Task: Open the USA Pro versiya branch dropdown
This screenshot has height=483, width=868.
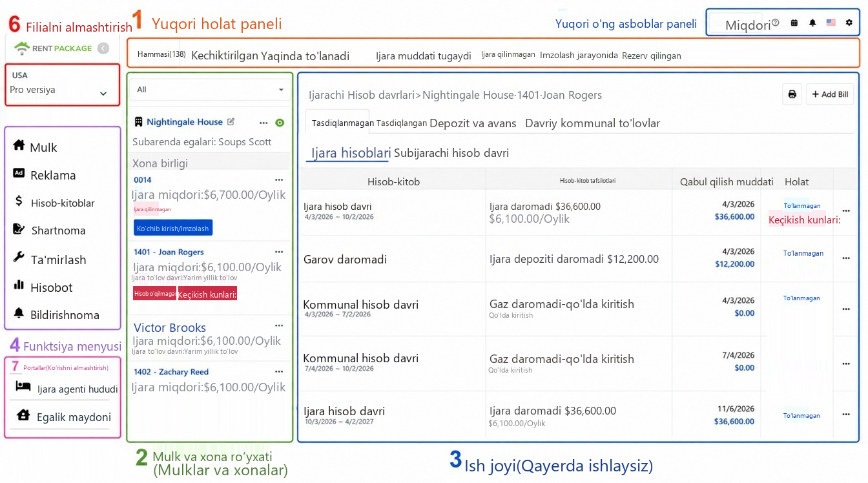Action: pyautogui.click(x=63, y=85)
